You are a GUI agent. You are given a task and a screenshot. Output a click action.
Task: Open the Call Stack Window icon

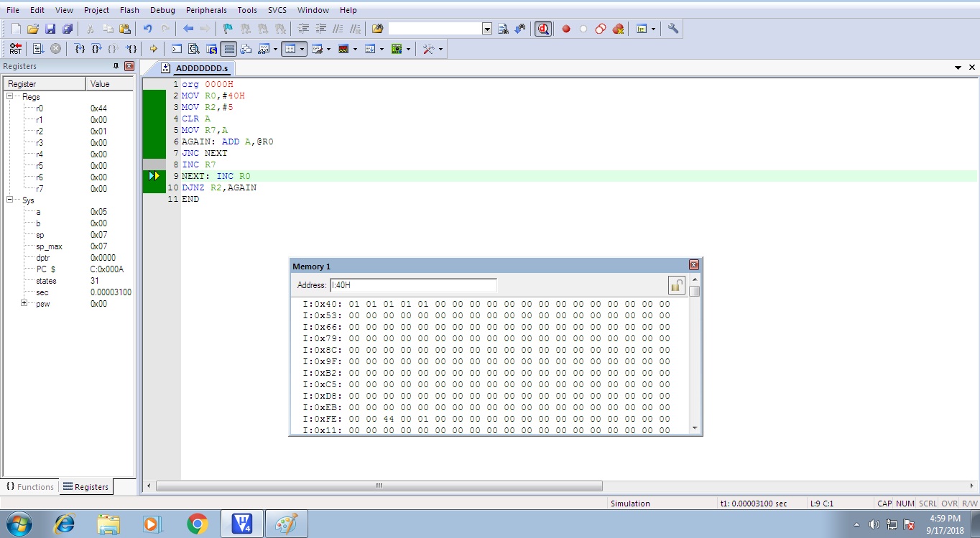pyautogui.click(x=246, y=49)
